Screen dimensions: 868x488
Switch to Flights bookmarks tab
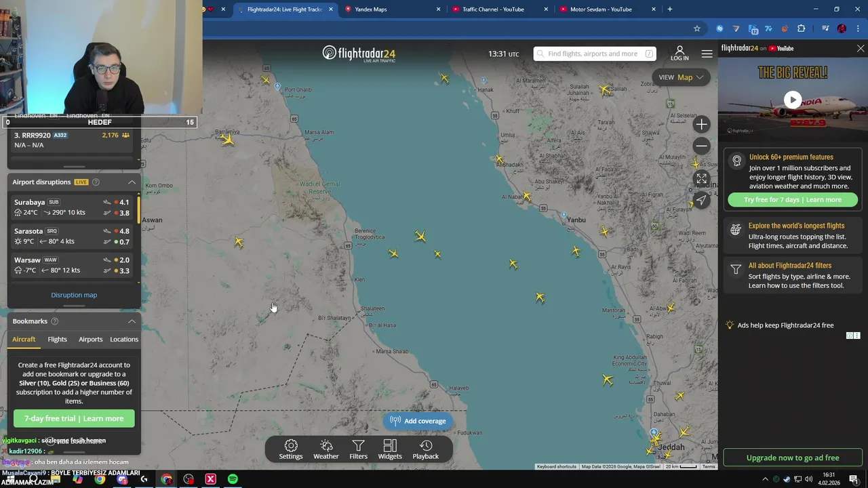(x=58, y=340)
